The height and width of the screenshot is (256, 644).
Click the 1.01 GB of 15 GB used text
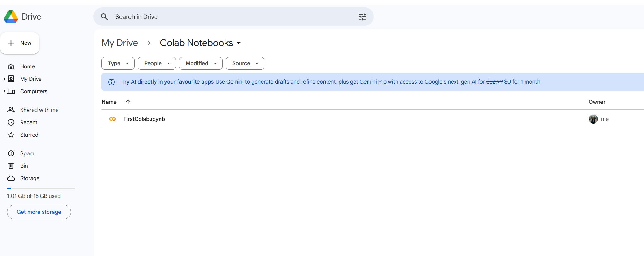pyautogui.click(x=34, y=196)
